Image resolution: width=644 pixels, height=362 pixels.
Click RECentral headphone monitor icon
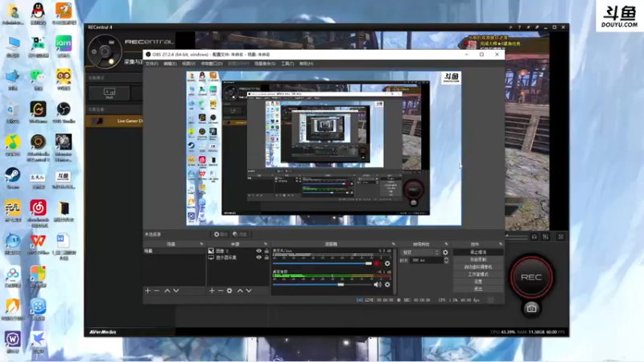tap(534, 237)
